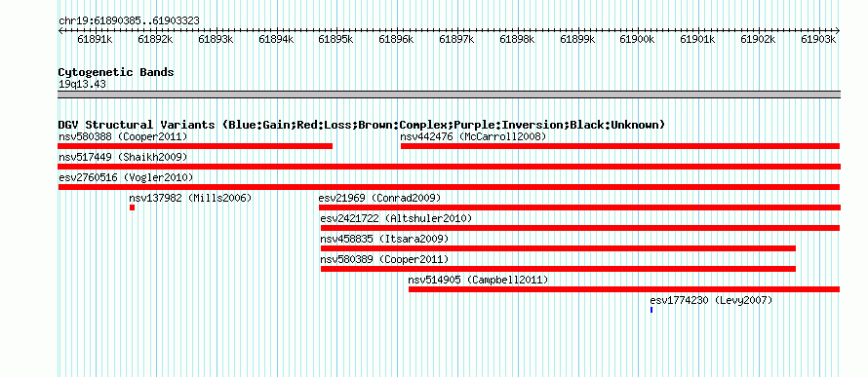Select the red bar under nsv580388

[195, 146]
